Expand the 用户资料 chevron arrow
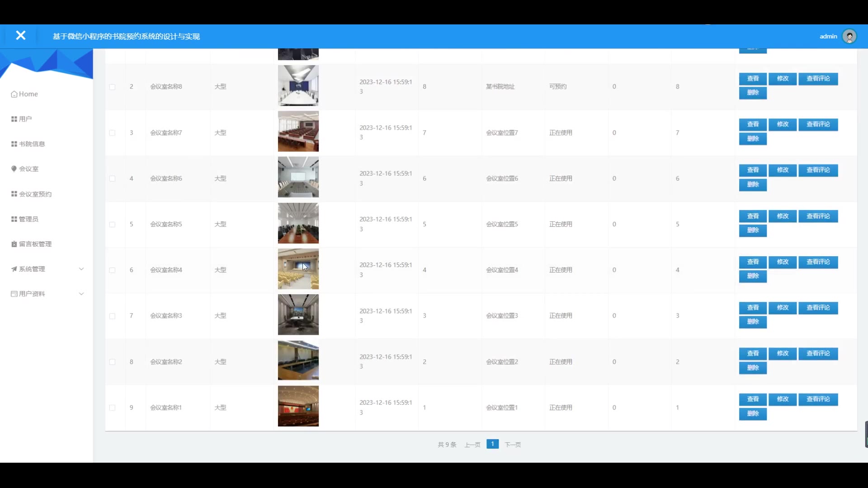Viewport: 868px width, 488px height. point(81,294)
